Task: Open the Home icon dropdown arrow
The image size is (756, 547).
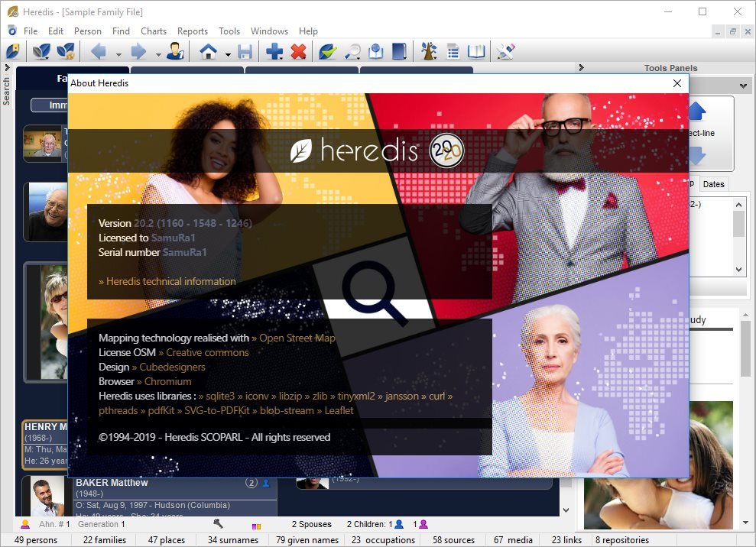Action: coord(228,54)
